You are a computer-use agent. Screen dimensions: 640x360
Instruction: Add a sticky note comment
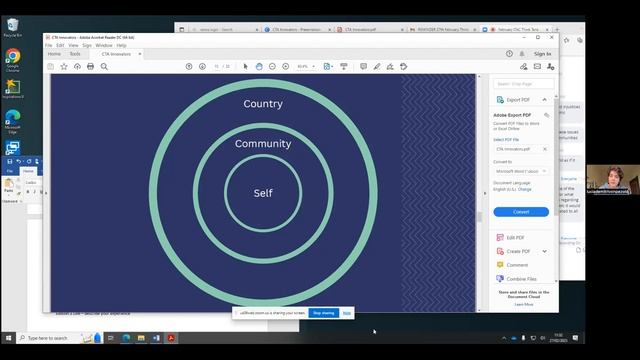[x=363, y=67]
